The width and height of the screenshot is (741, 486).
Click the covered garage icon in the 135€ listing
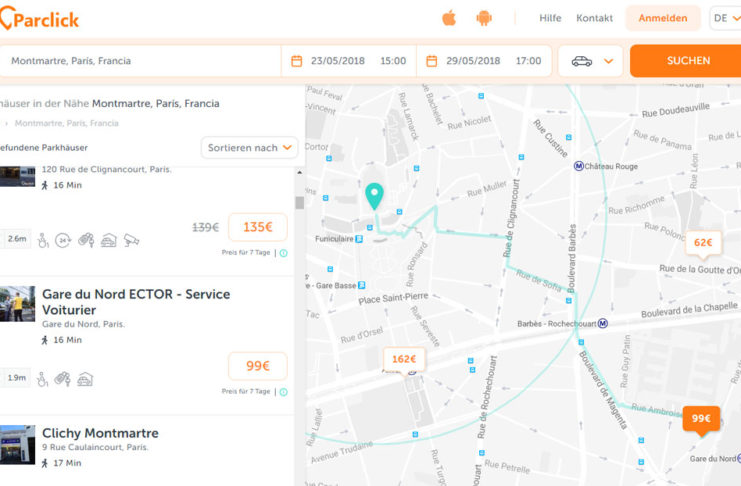[108, 240]
